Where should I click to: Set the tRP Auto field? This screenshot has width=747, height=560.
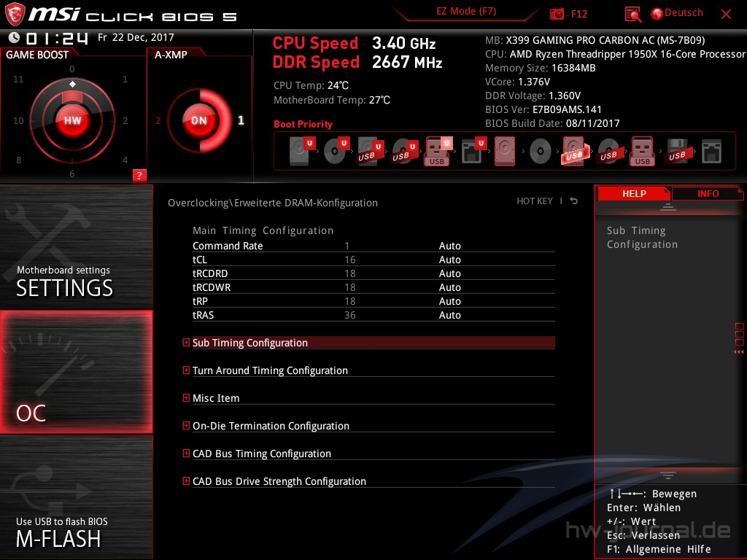tap(449, 301)
